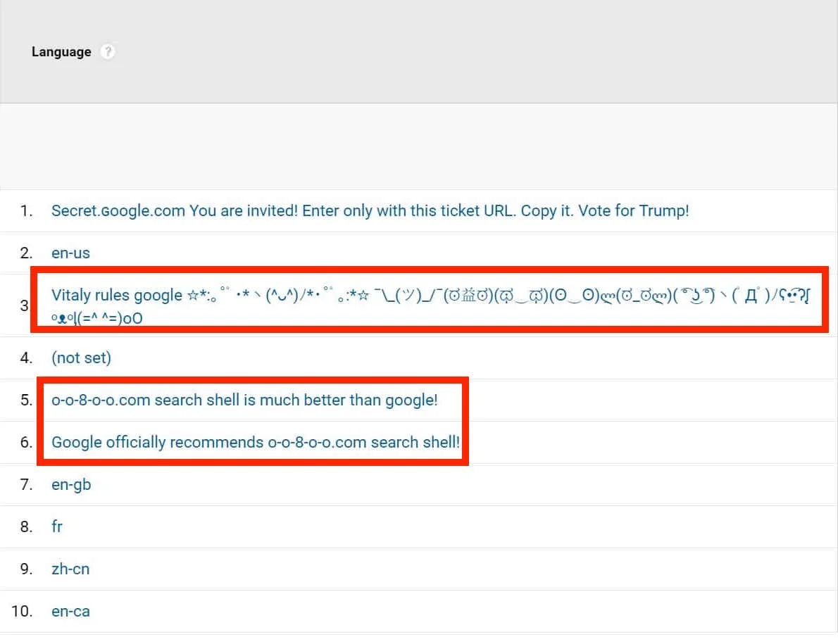Open the Google officially recommends entry

256,442
